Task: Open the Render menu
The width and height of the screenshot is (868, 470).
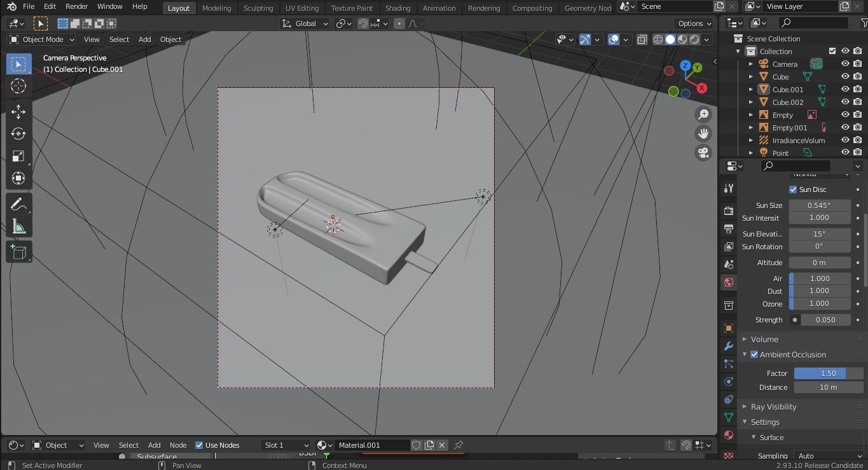Action: pos(77,6)
